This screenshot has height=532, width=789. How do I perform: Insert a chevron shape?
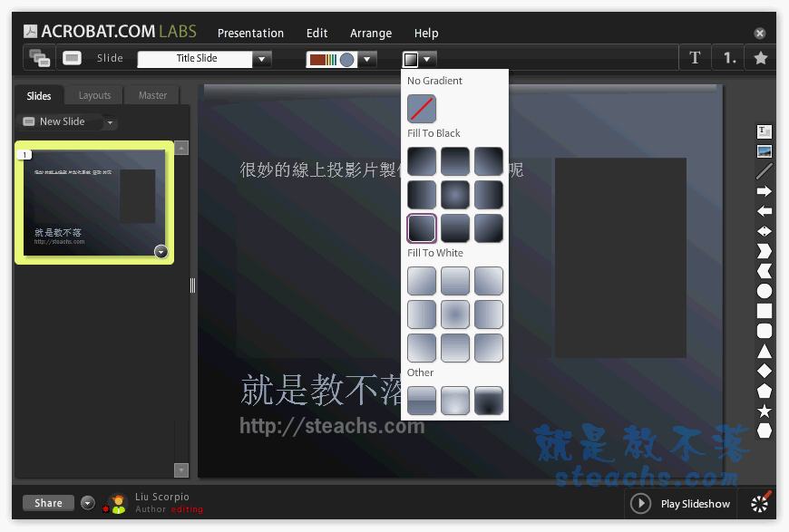(x=765, y=251)
